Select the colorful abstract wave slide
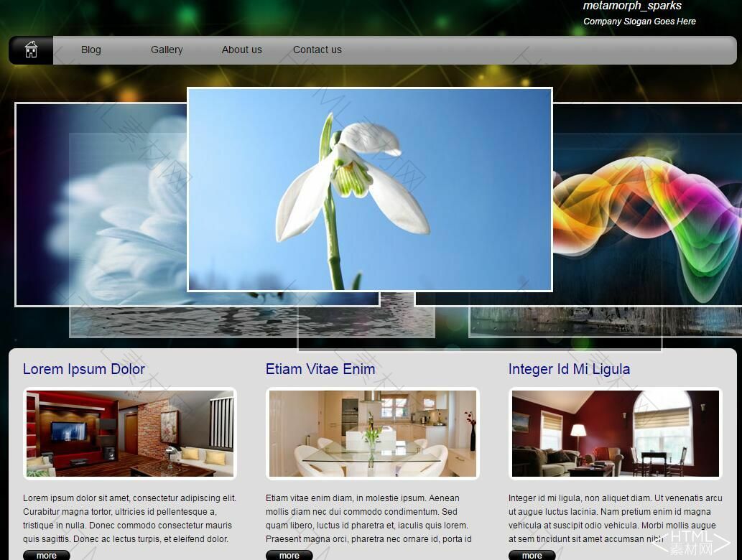The width and height of the screenshot is (742, 560). click(646, 208)
